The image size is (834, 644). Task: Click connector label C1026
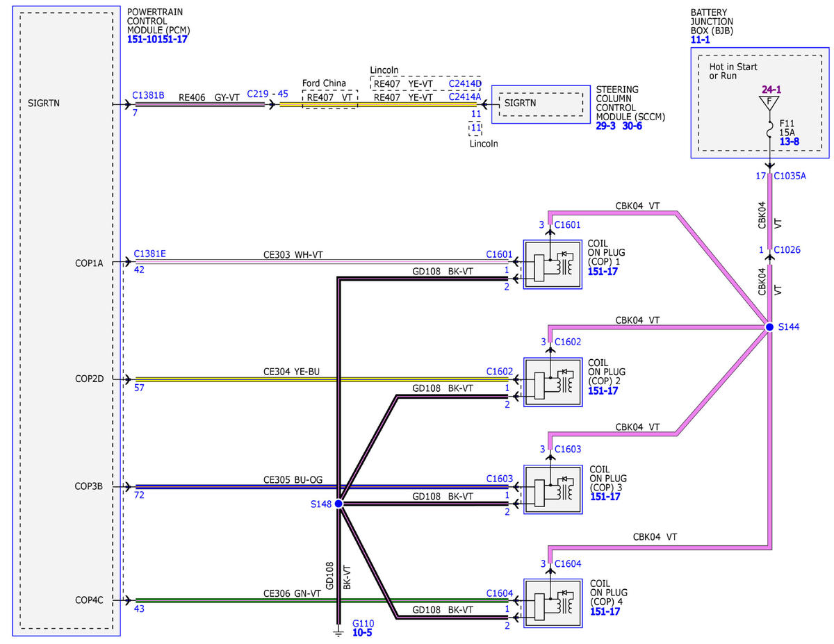787,249
